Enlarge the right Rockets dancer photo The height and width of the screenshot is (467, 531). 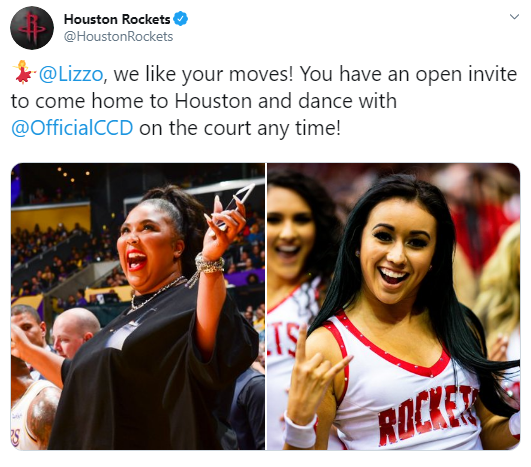pyautogui.click(x=394, y=306)
